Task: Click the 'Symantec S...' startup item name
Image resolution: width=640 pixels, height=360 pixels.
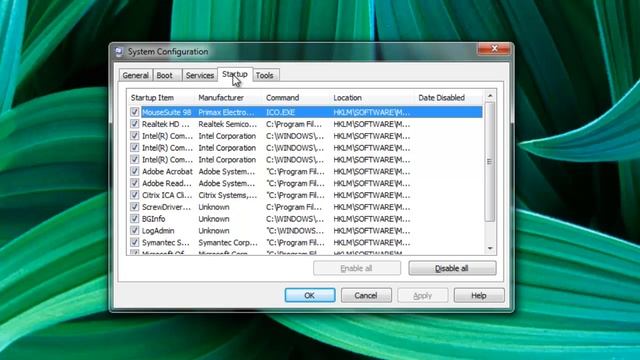Action: 165,242
